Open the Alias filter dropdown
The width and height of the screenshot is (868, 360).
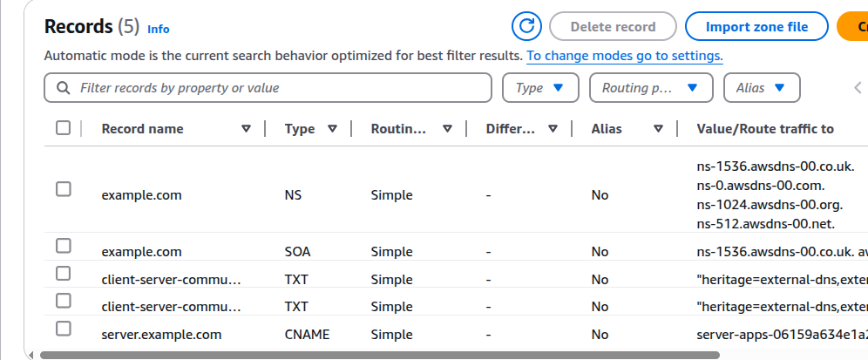pyautogui.click(x=762, y=87)
